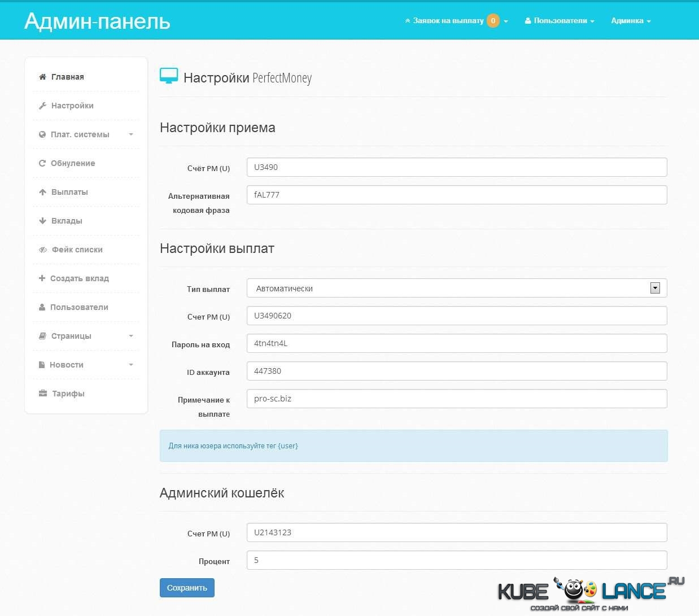Viewport: 699px width, 616px height.
Task: Click the up-arrow icon beside Выплаты
Action: 42,192
